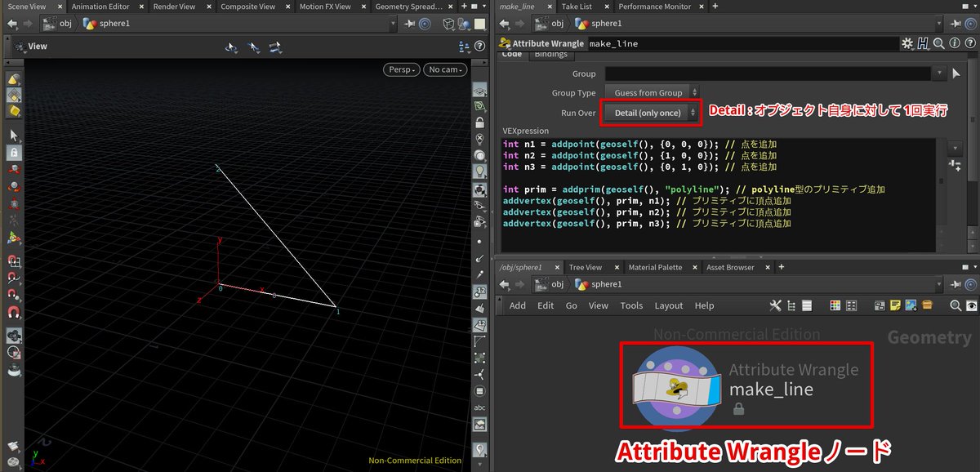Viewport: 980px width, 472px height.
Task: Open the Material Palette tab
Action: coord(655,267)
